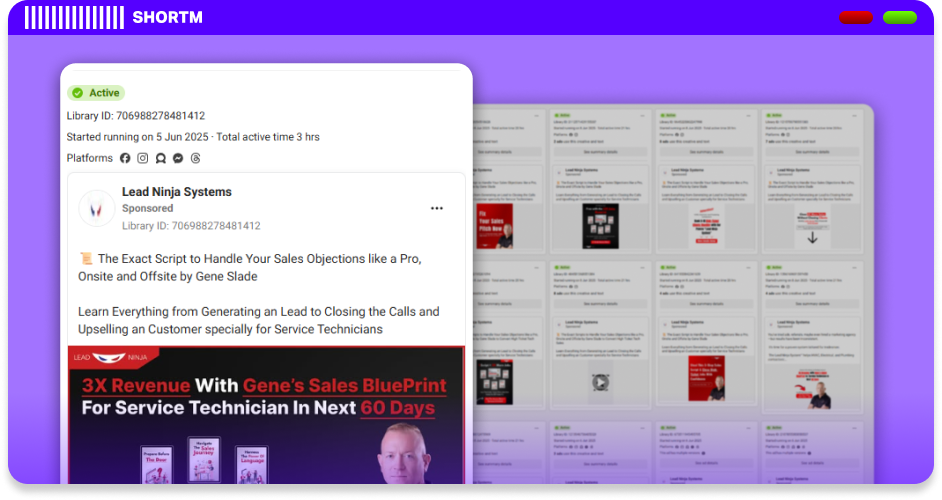This screenshot has height=500, width=942.
Task: Click the Prepare Before The Door book cover
Action: (157, 465)
